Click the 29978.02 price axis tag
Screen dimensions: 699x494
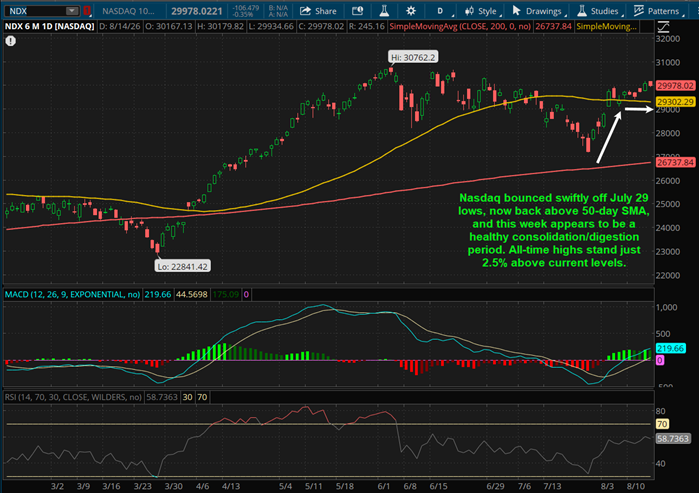pyautogui.click(x=675, y=86)
